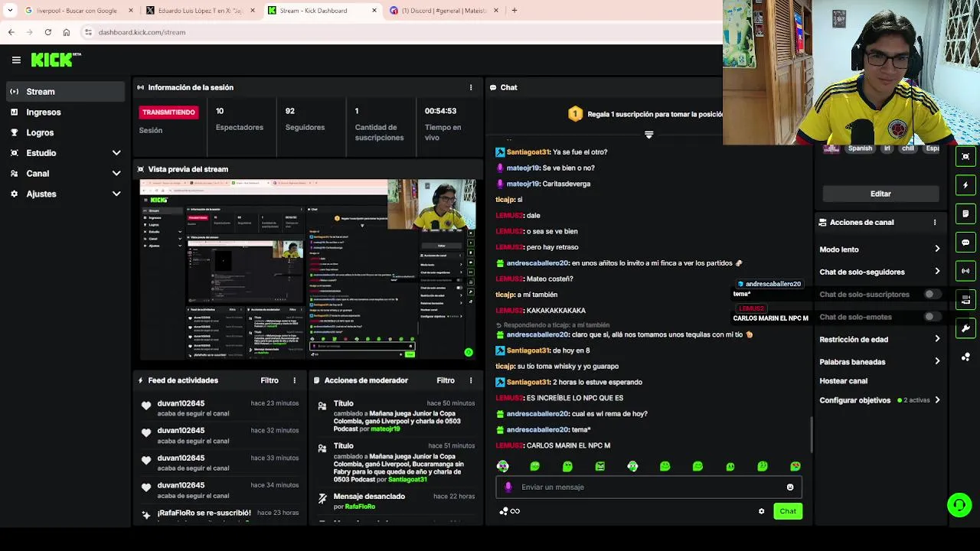Click the dots icon below the wrench

click(965, 357)
